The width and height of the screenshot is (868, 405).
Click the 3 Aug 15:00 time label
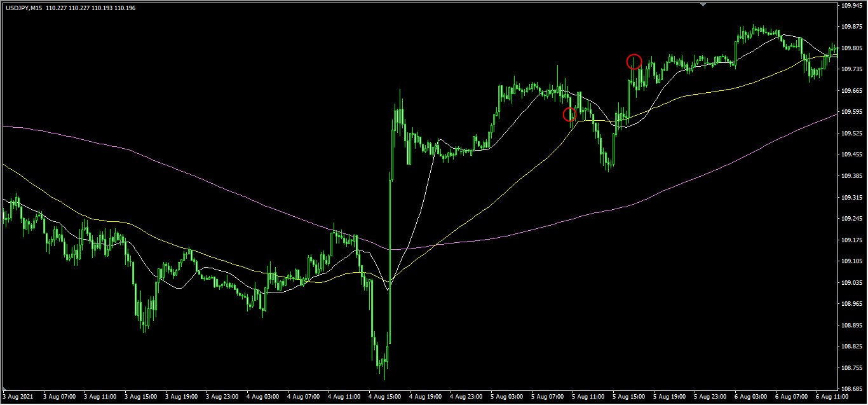point(142,396)
